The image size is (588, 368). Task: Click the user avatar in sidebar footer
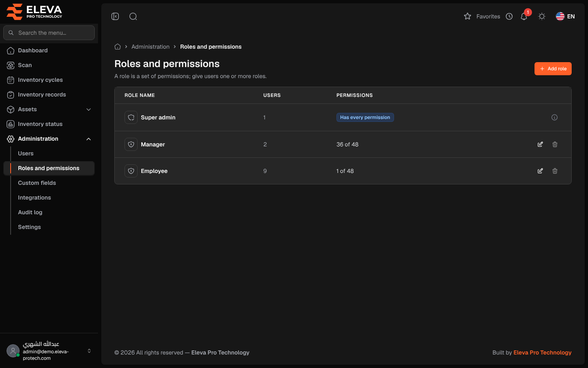pos(13,351)
